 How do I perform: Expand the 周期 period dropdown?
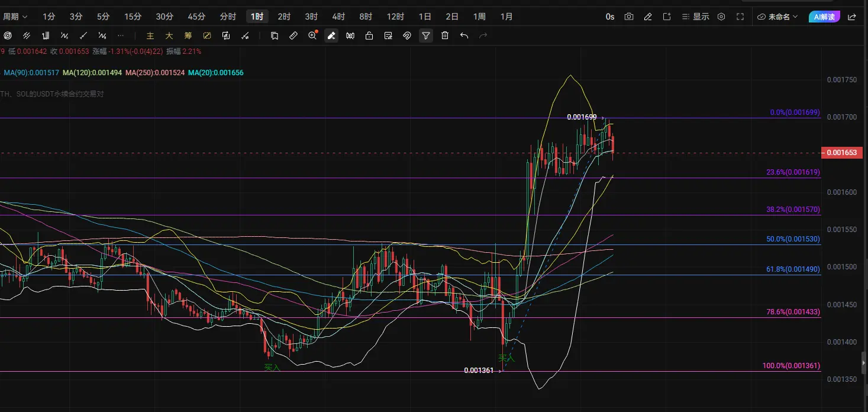click(15, 17)
